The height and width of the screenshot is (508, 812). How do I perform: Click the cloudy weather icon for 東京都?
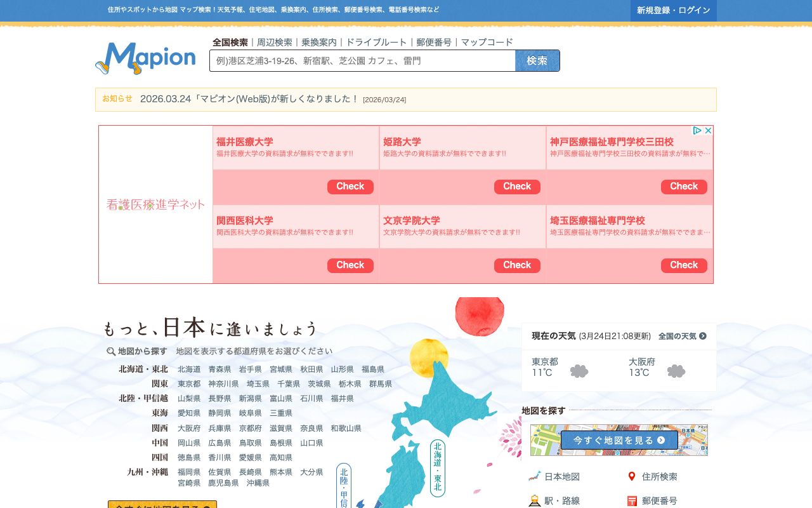point(579,371)
